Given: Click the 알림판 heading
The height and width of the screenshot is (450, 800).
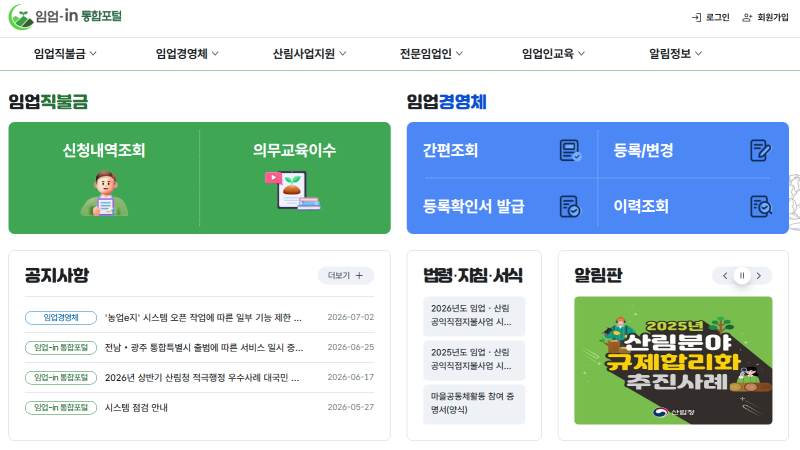Looking at the screenshot, I should (598, 276).
